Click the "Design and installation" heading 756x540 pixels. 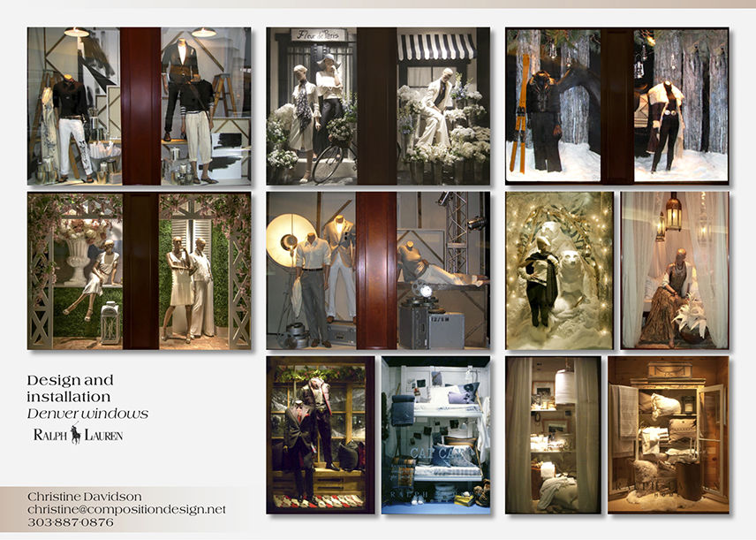point(70,389)
